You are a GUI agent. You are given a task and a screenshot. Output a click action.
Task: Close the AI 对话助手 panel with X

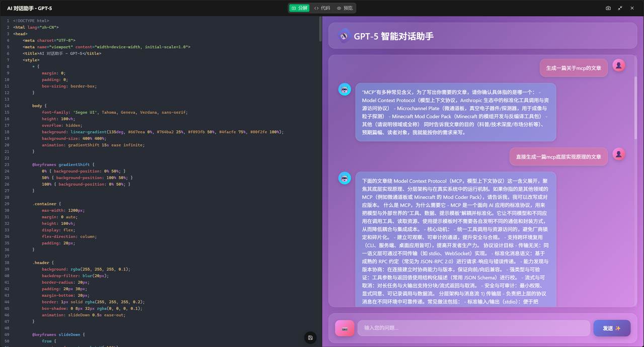[x=632, y=8]
